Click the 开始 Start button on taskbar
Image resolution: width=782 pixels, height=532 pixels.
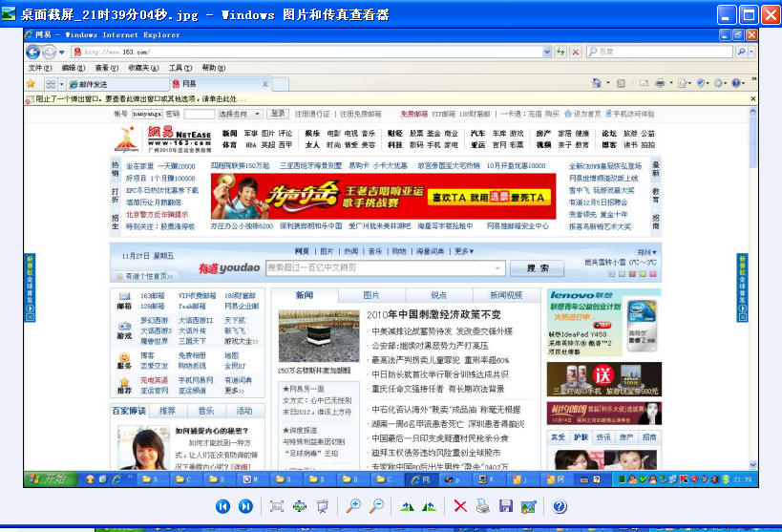(51, 479)
